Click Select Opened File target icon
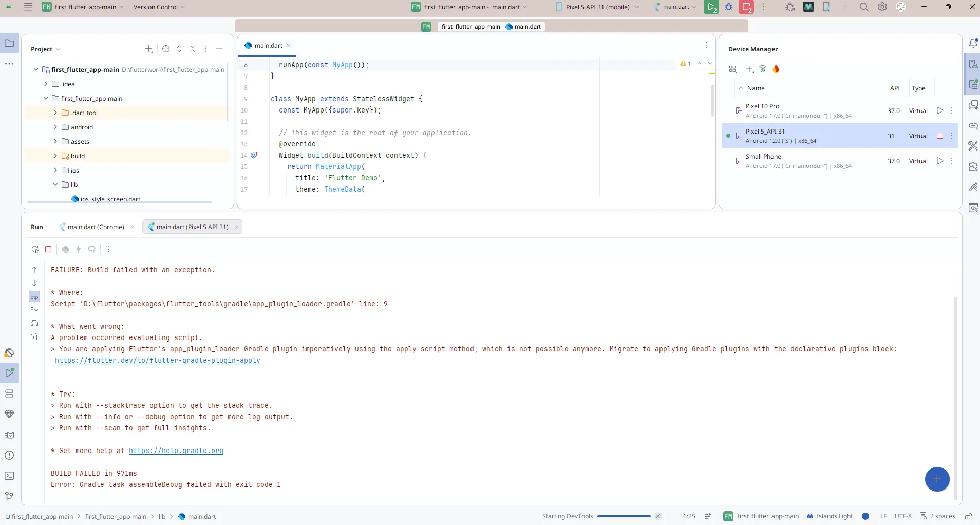The image size is (980, 525). coord(166,49)
